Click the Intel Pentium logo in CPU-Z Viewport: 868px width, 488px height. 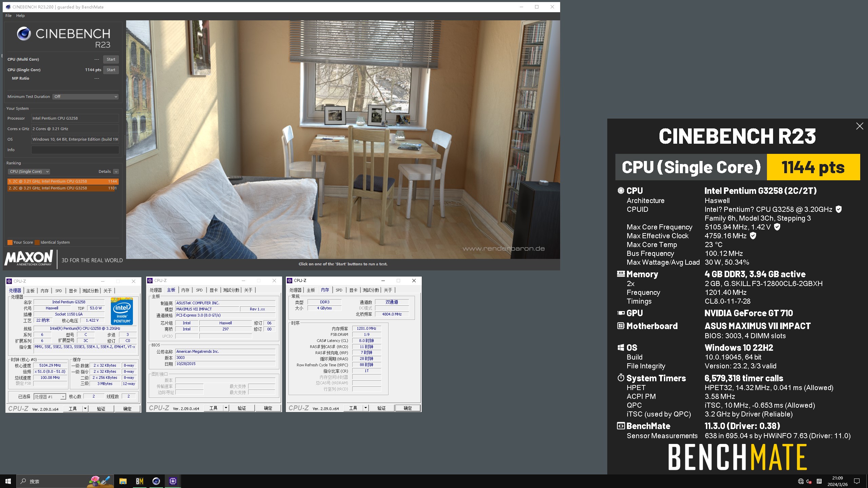(x=122, y=311)
